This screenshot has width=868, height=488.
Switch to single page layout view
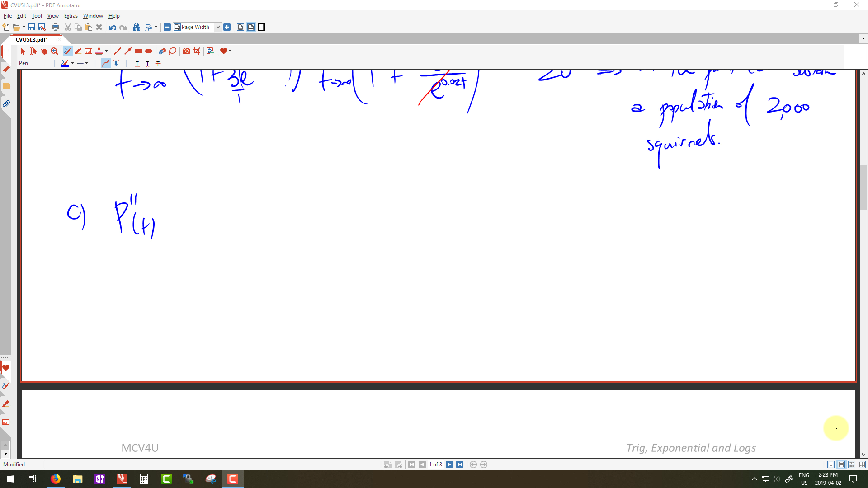point(831,465)
